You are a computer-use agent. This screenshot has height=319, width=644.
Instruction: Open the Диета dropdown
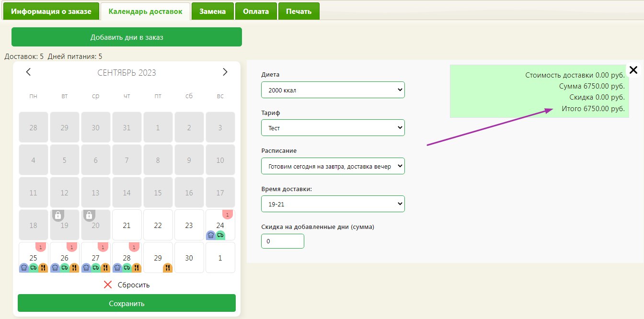tap(333, 90)
